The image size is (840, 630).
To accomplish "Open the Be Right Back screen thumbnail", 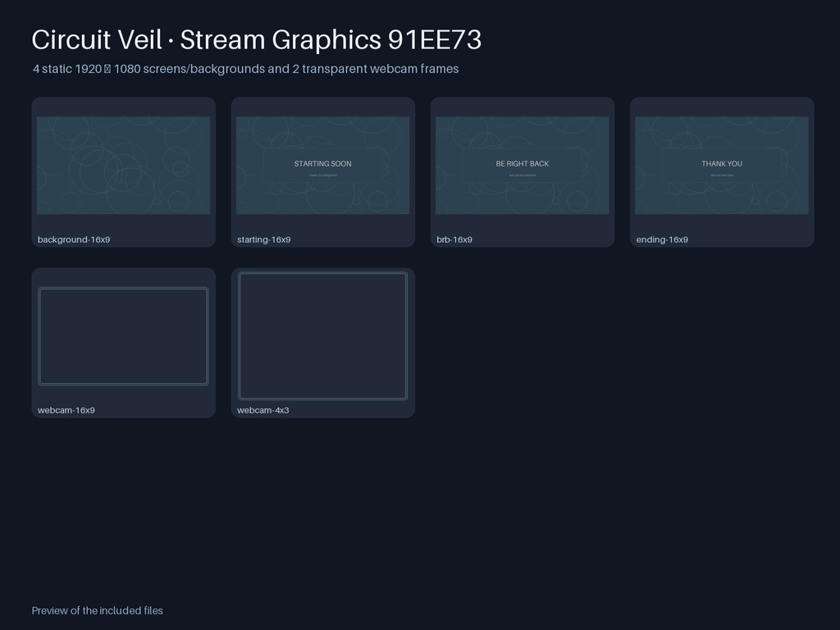I will click(523, 165).
